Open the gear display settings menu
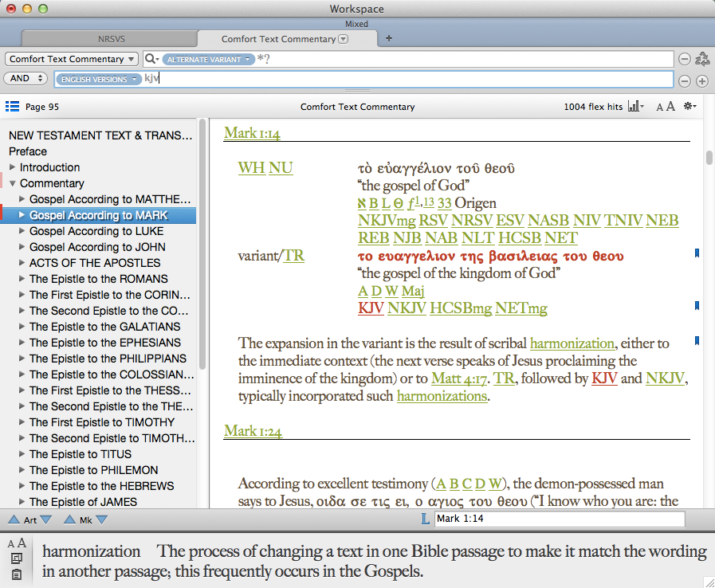 pyautogui.click(x=690, y=106)
